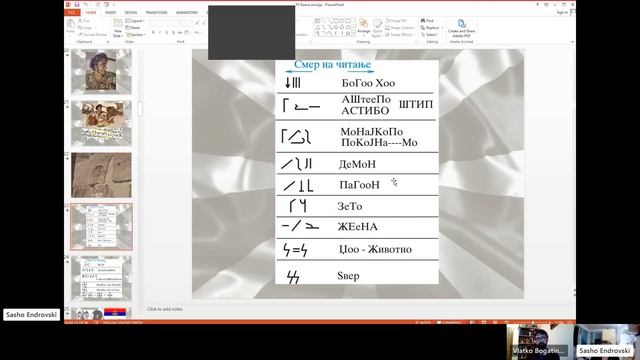This screenshot has height=360, width=640.
Task: Expand the Select dropdown in Editing
Action: click(429, 34)
